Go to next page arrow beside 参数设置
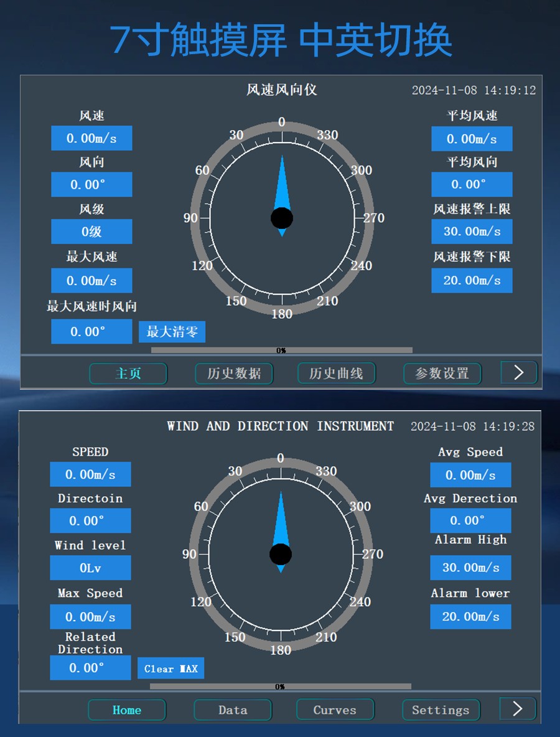 coord(519,372)
